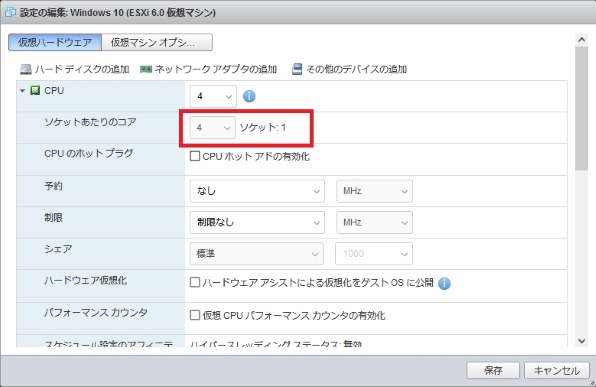Click the 予約 row label
The width and height of the screenshot is (596, 387).
53,186
